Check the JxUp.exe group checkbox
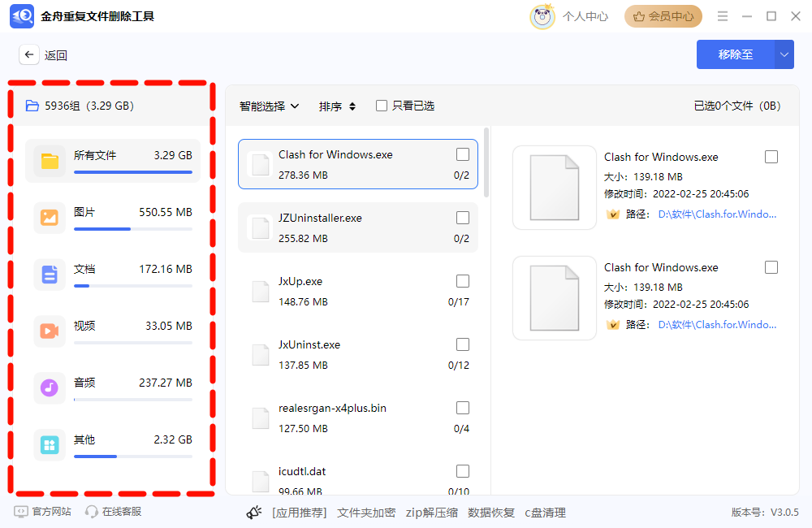 463,281
